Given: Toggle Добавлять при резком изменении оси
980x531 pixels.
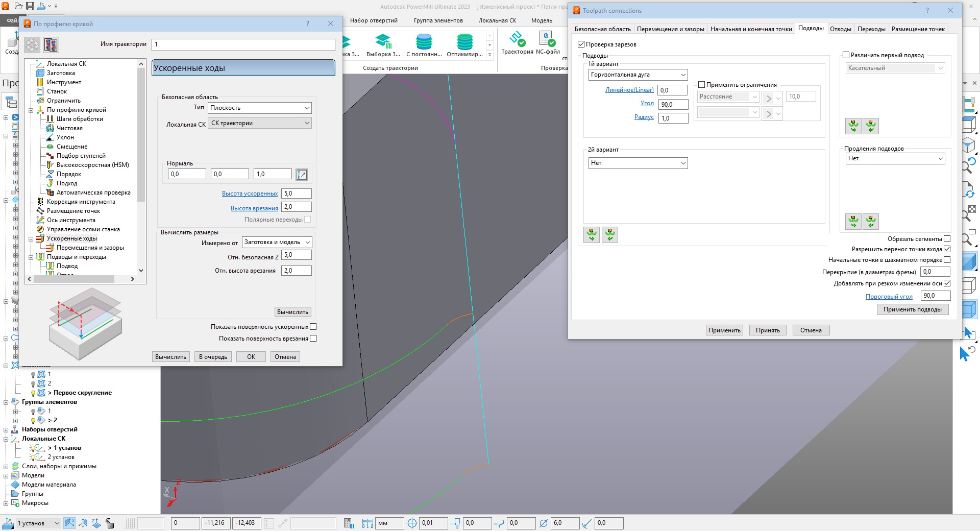Looking at the screenshot, I should pyautogui.click(x=947, y=283).
